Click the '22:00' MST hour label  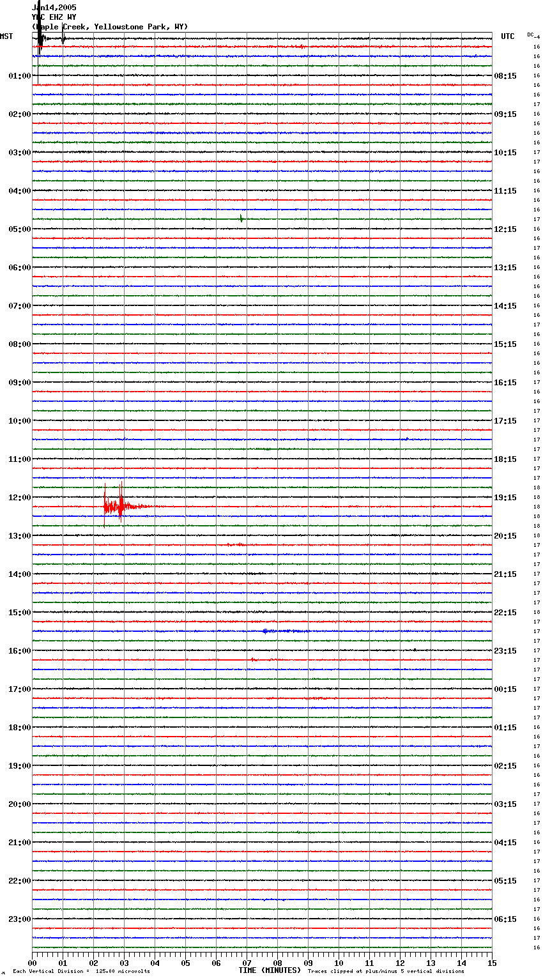click(x=20, y=881)
